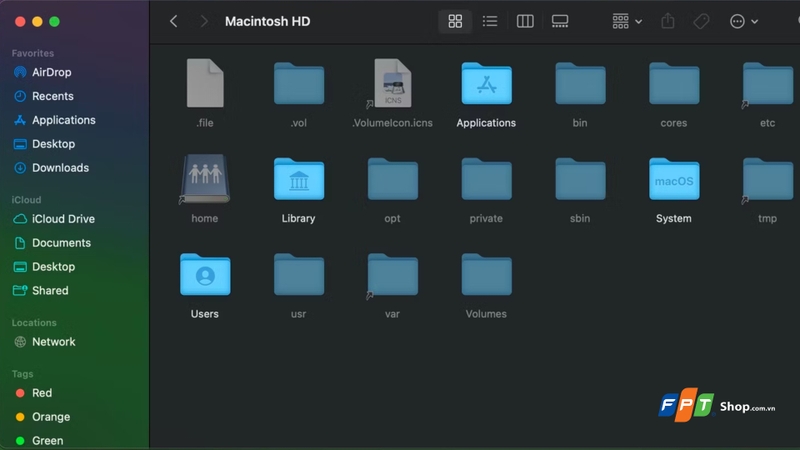Select the Applications folder icon
The width and height of the screenshot is (800, 450).
[487, 83]
